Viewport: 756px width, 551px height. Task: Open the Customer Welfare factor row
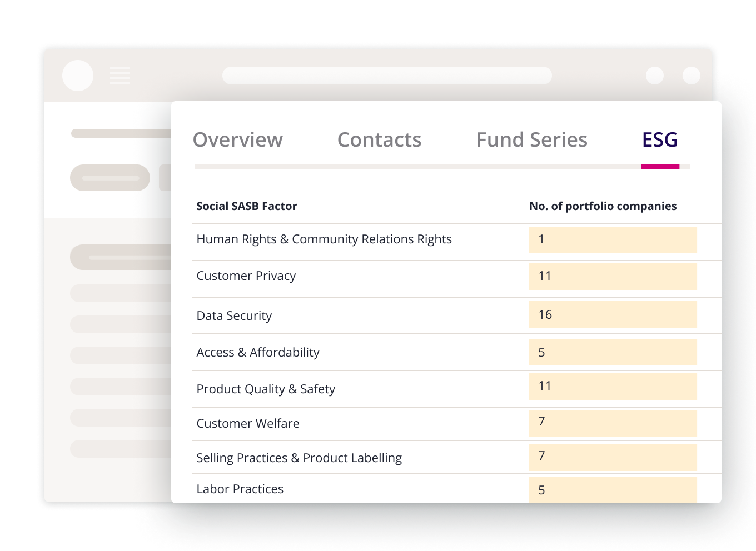(248, 424)
